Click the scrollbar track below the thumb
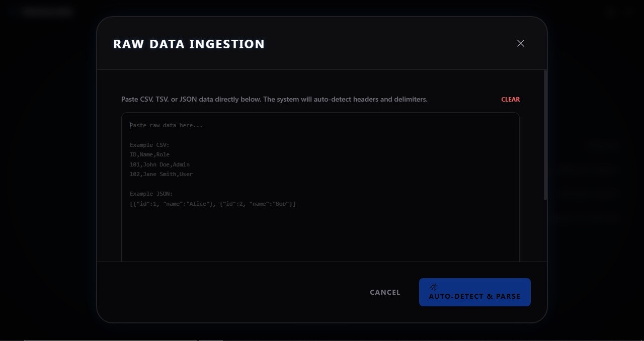 coord(544,226)
